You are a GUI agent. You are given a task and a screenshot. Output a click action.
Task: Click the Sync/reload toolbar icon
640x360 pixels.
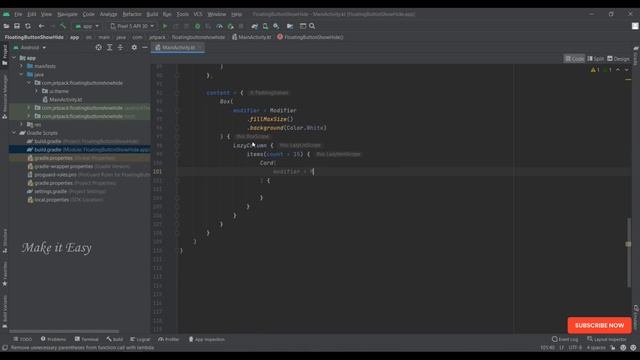pos(28,26)
